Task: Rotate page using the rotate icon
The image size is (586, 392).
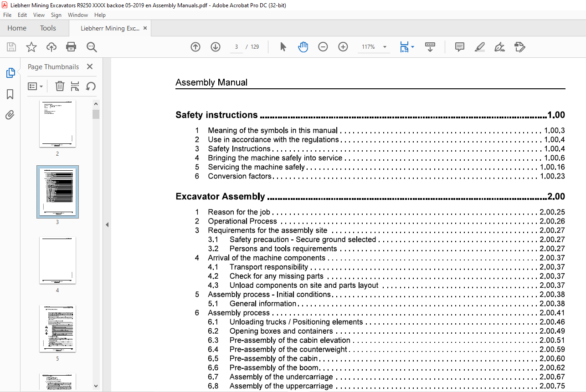Action: 91,86
